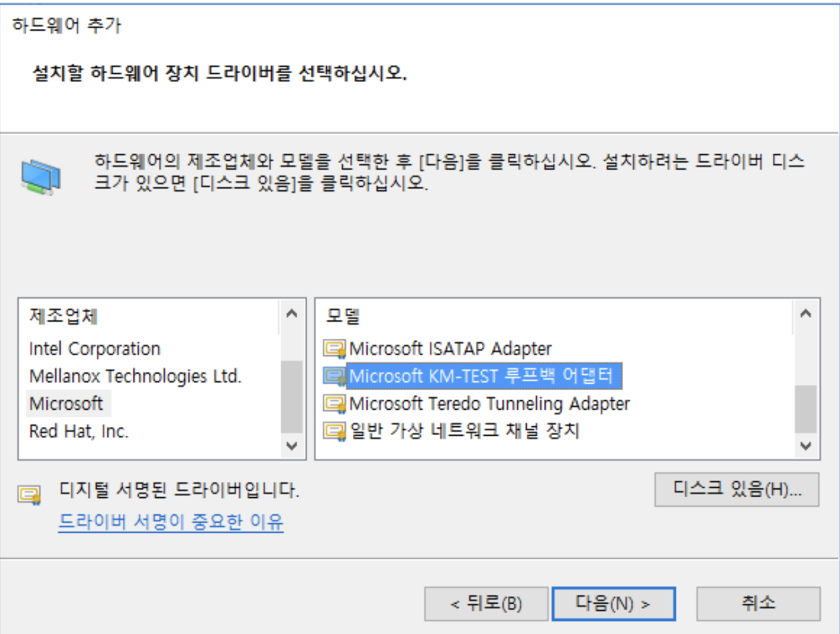Select 일반 가상 네트워크 채널 장치 model

464,431
